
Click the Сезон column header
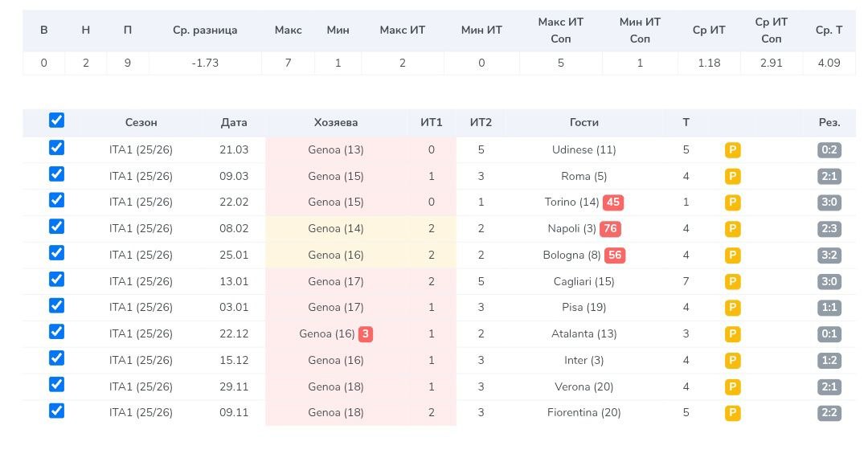141,123
